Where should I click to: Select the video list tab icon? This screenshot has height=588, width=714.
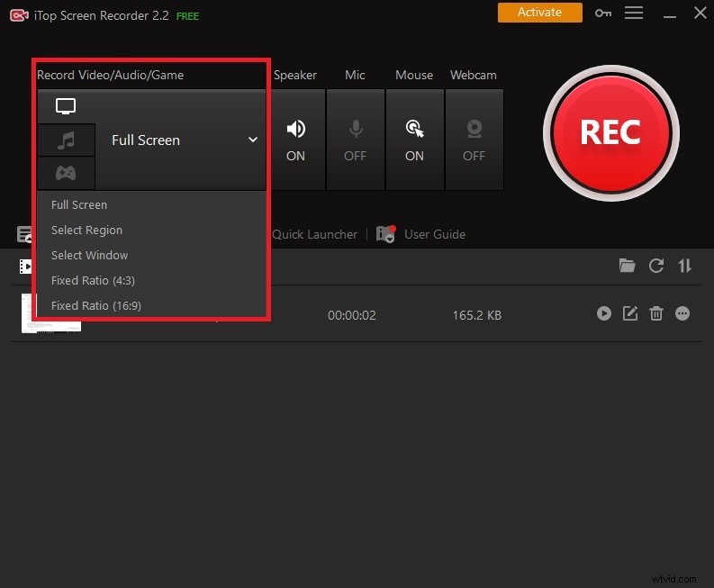(x=25, y=267)
